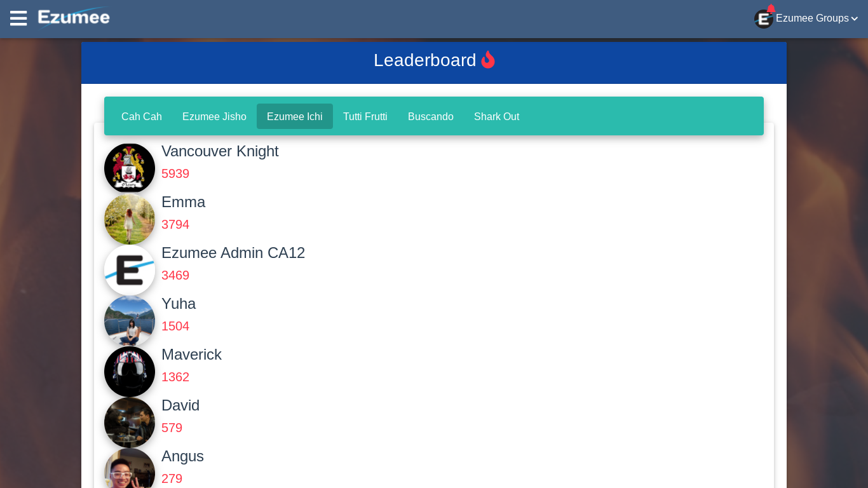868x488 pixels.
Task: Click David's profile picture
Action: [x=130, y=422]
